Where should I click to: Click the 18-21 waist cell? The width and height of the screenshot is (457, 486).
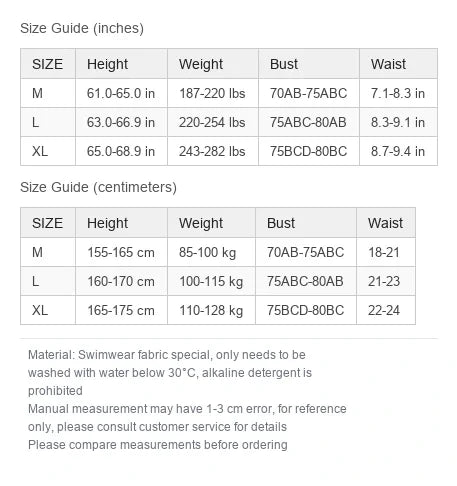pyautogui.click(x=386, y=252)
